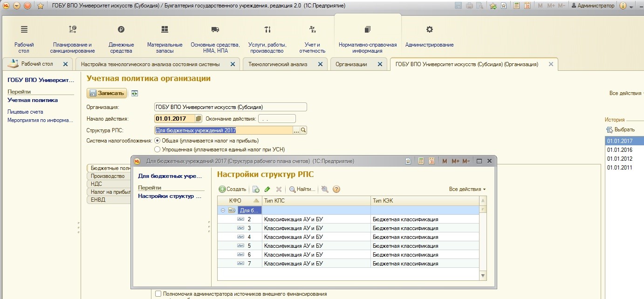This screenshot has width=644, height=299.
Task: Click the calendar picker beside Начало действия
Action: click(x=199, y=119)
